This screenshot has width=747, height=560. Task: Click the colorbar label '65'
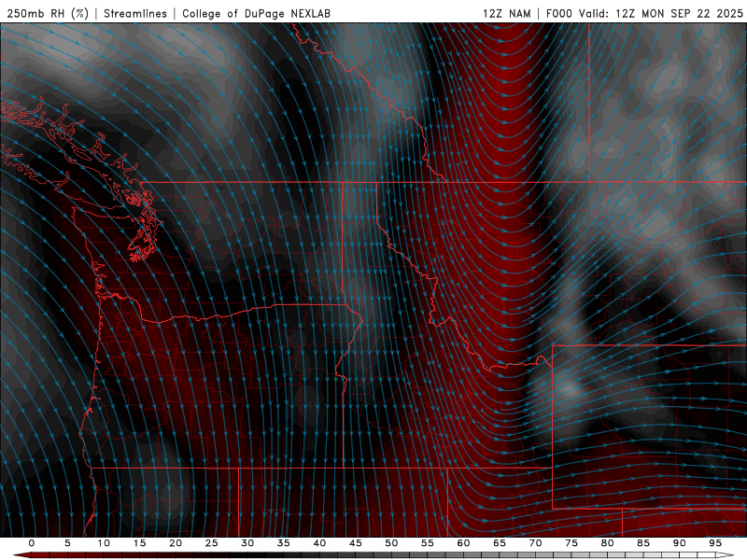click(x=500, y=543)
